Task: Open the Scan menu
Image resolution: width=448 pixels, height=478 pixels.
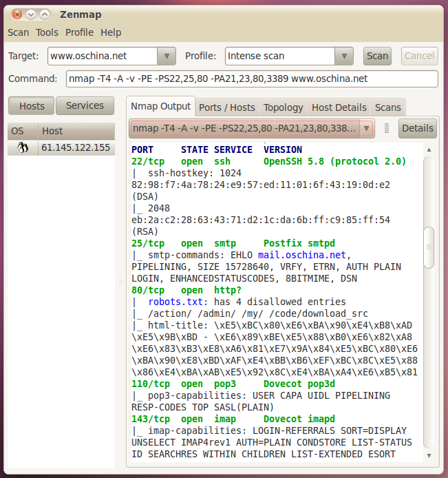Action: coord(19,32)
